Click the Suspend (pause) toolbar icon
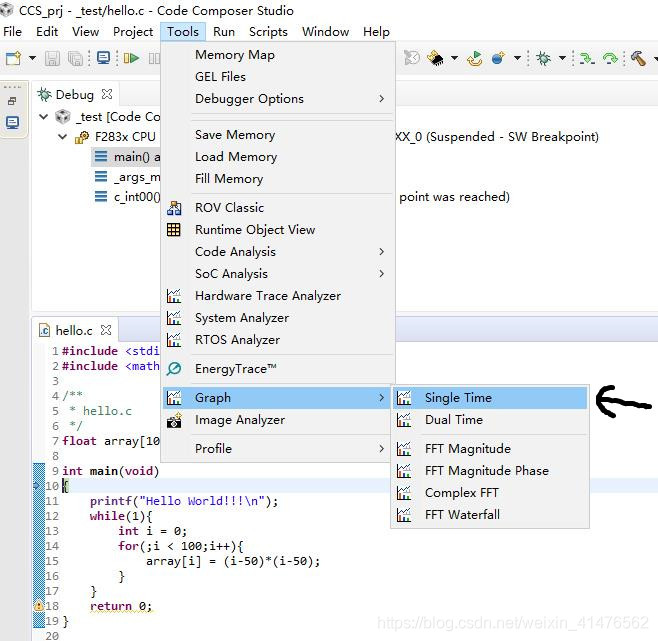Image resolution: width=658 pixels, height=641 pixels. [154, 58]
